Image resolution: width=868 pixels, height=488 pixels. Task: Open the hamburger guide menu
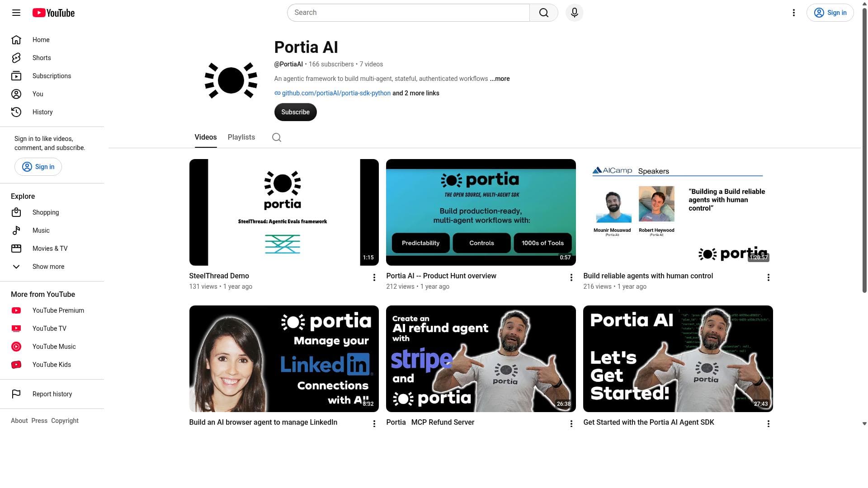tap(16, 13)
